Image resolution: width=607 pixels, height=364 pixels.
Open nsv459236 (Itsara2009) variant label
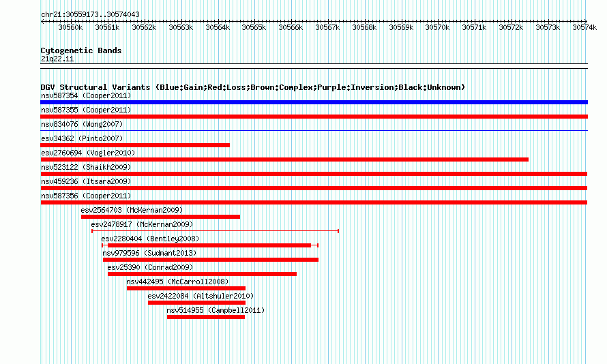point(86,181)
